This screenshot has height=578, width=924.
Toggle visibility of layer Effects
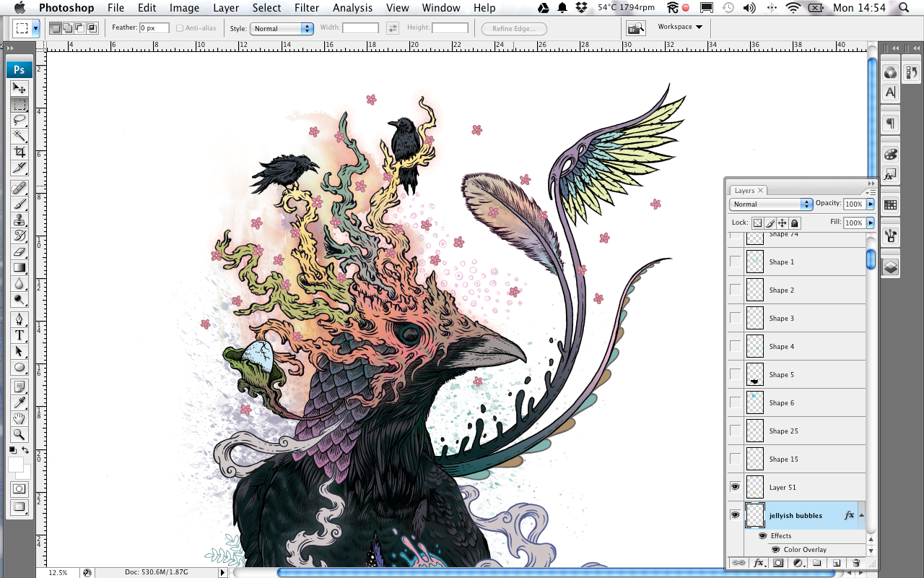point(762,536)
